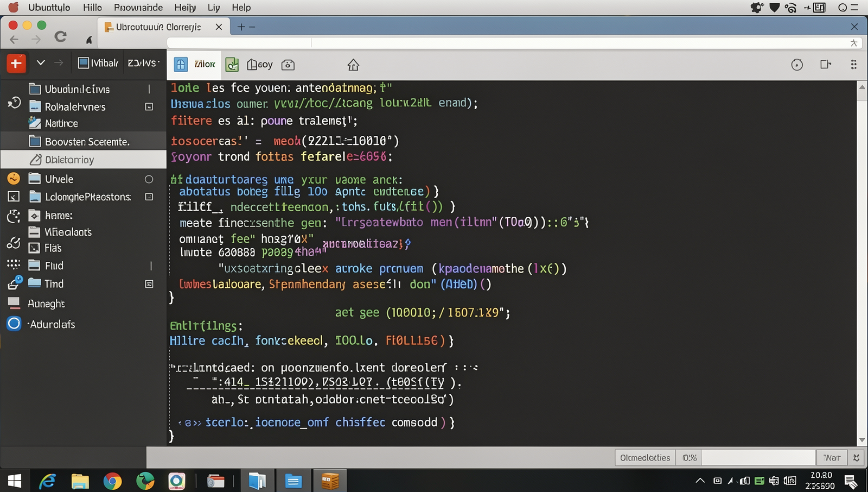Toggle the box beside LclomgriePitaostons
The height and width of the screenshot is (492, 868).
point(149,197)
